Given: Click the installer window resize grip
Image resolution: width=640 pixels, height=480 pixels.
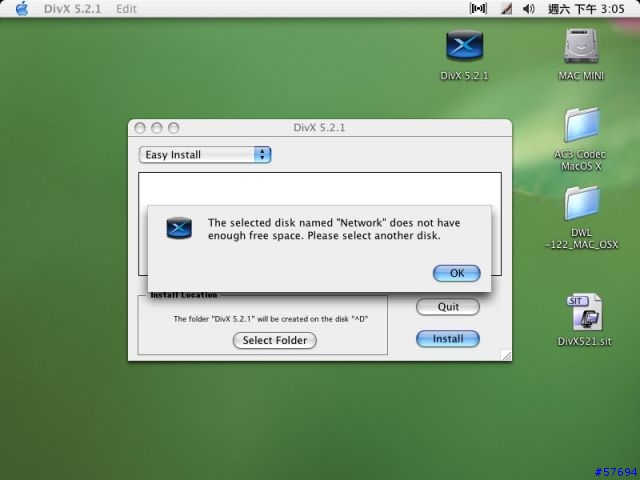Looking at the screenshot, I should pyautogui.click(x=506, y=355).
